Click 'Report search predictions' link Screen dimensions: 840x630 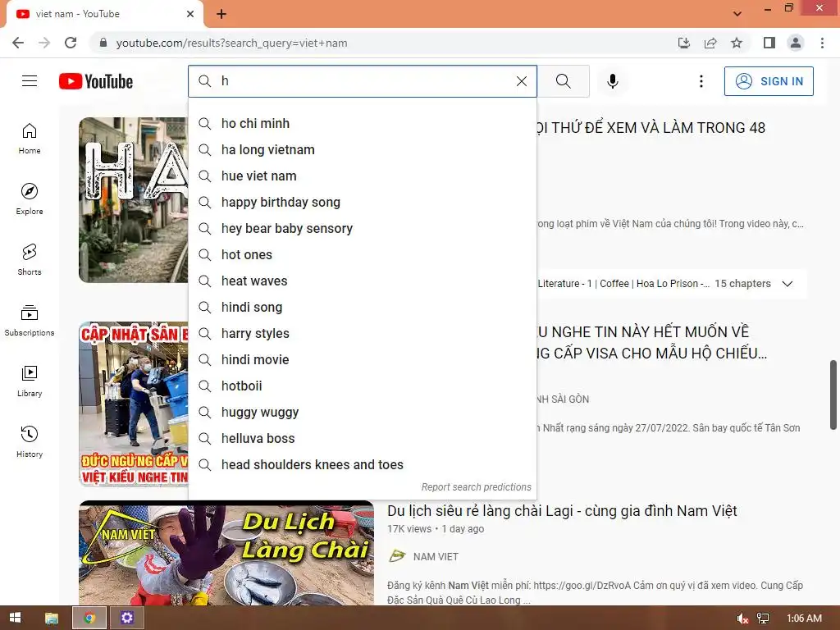[x=476, y=487]
